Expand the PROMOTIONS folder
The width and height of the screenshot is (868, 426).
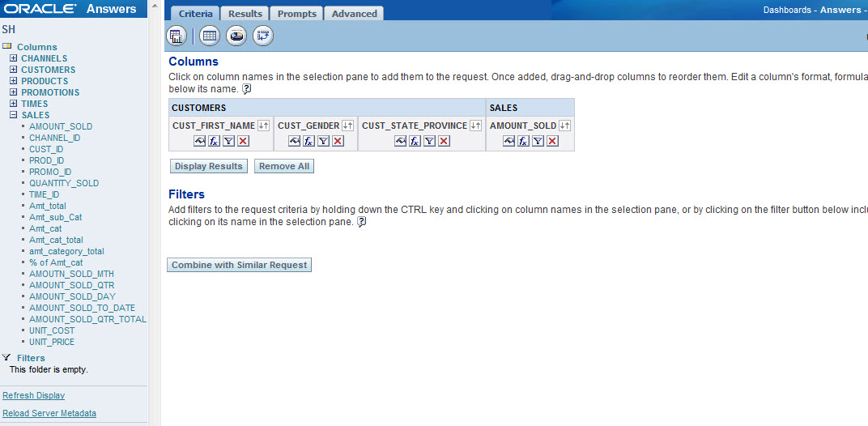click(13, 92)
